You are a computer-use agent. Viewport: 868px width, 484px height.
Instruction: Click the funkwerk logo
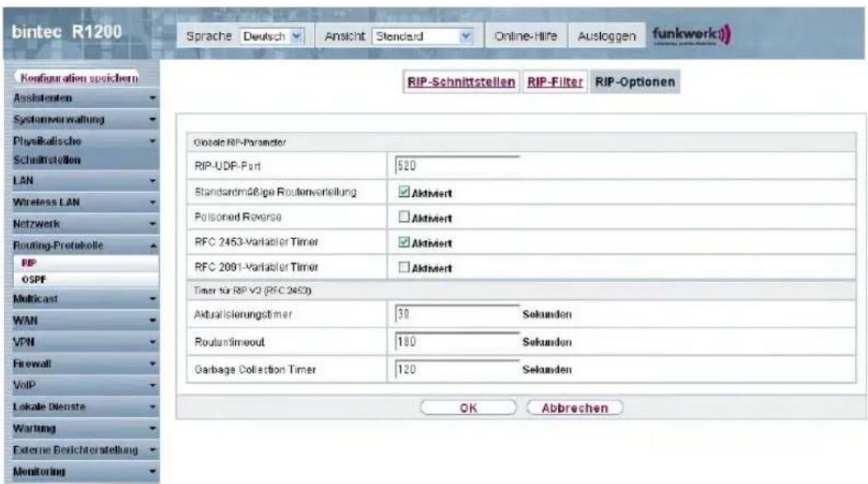pyautogui.click(x=692, y=35)
